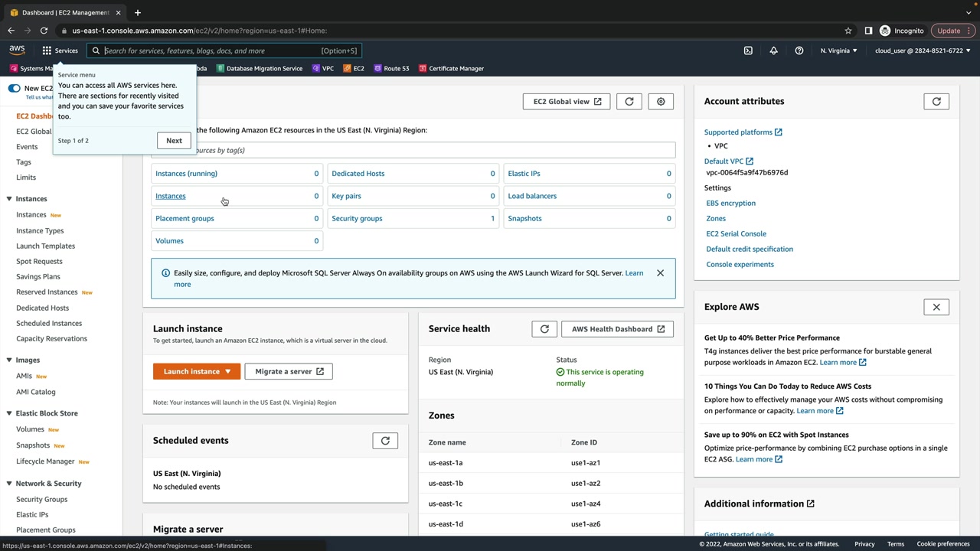Image resolution: width=980 pixels, height=551 pixels.
Task: Refresh the Service health section
Action: click(x=544, y=329)
